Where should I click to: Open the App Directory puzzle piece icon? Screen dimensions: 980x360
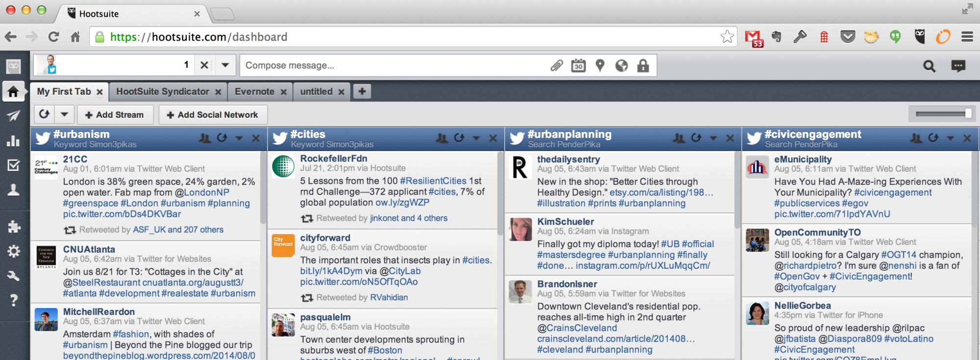pos(13,226)
